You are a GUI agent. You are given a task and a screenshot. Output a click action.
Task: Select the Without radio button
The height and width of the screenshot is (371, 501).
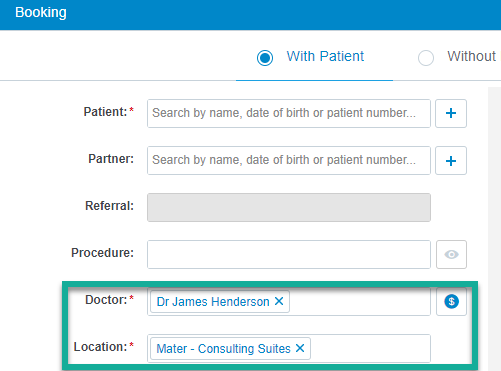426,58
